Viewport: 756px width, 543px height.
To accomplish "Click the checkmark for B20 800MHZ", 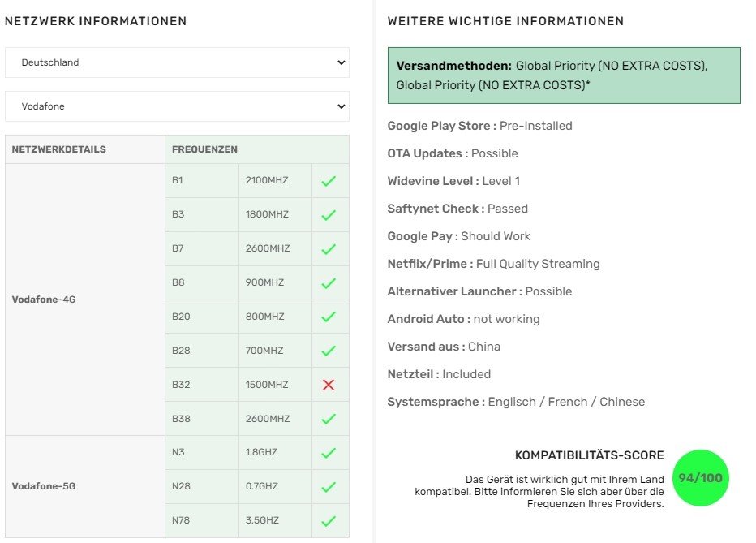I will click(x=329, y=317).
